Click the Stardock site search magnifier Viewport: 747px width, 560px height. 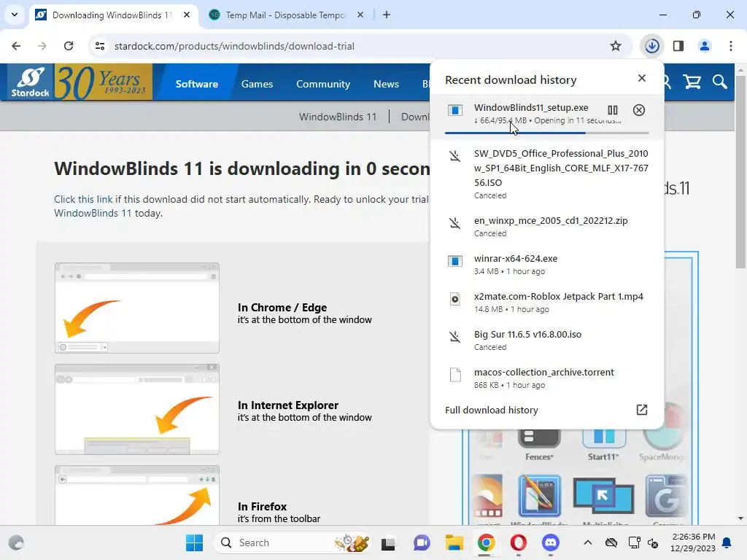coord(719,82)
